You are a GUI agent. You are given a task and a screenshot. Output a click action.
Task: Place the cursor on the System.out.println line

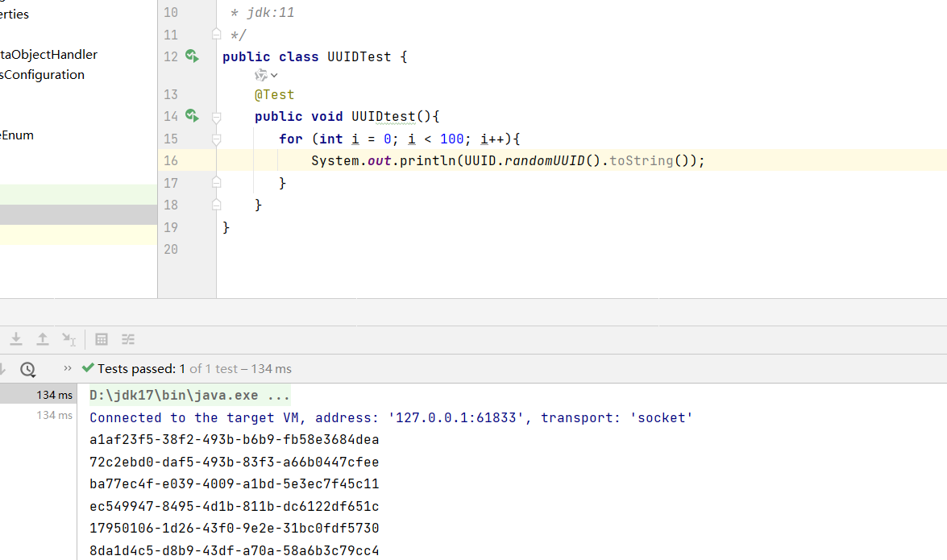coord(508,161)
